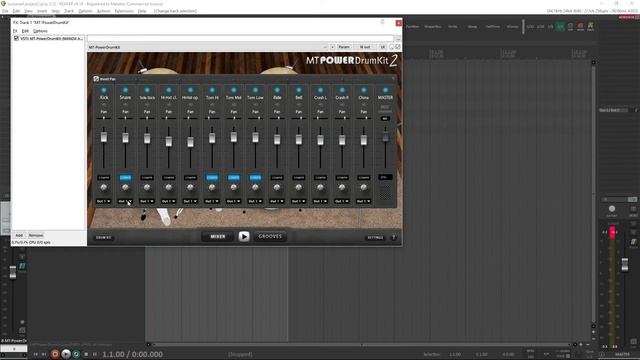Enable the Bell Compress button
Image resolution: width=640 pixels, height=360 pixels.
[x=299, y=178]
